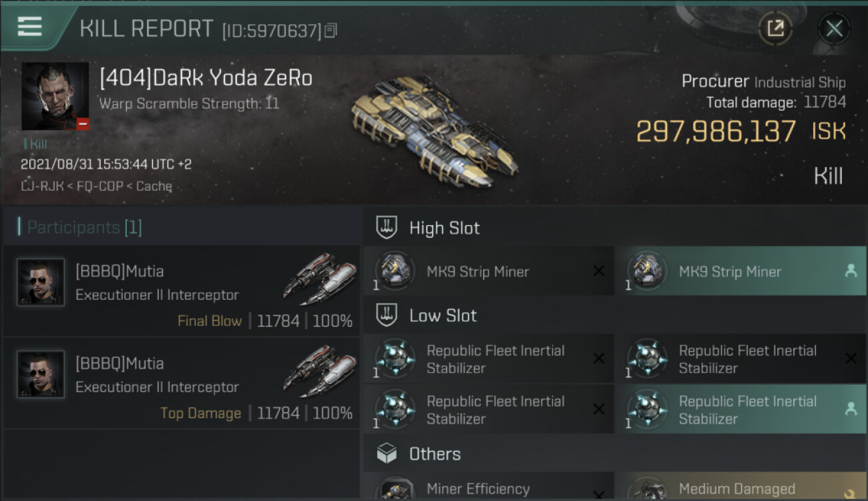
Task: Select the Miner Efficiency item
Action: 488,488
